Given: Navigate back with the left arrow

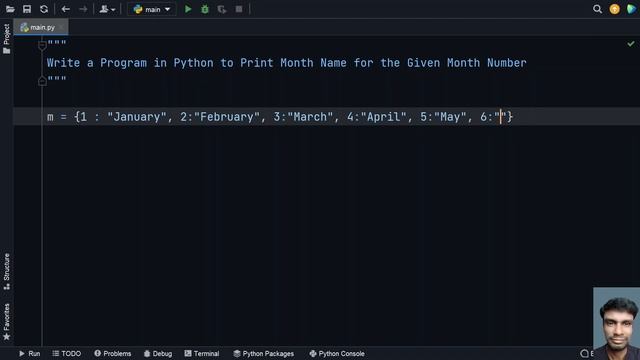Looking at the screenshot, I should point(65,9).
